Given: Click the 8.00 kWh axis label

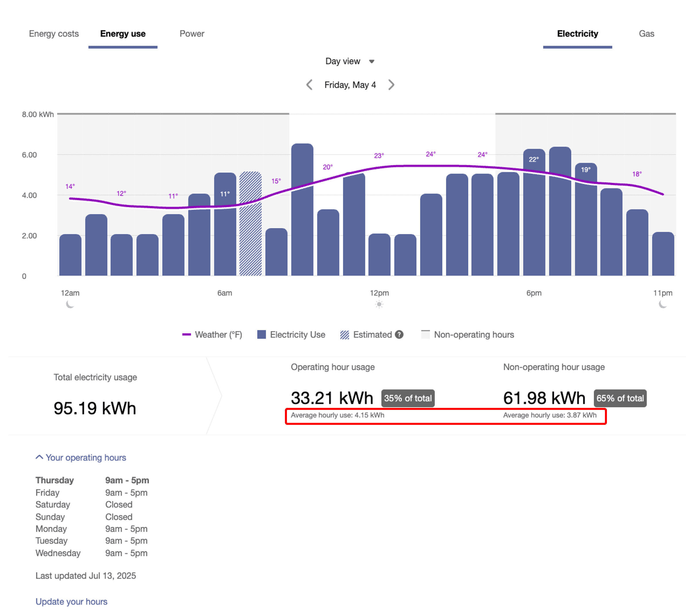Looking at the screenshot, I should (38, 114).
